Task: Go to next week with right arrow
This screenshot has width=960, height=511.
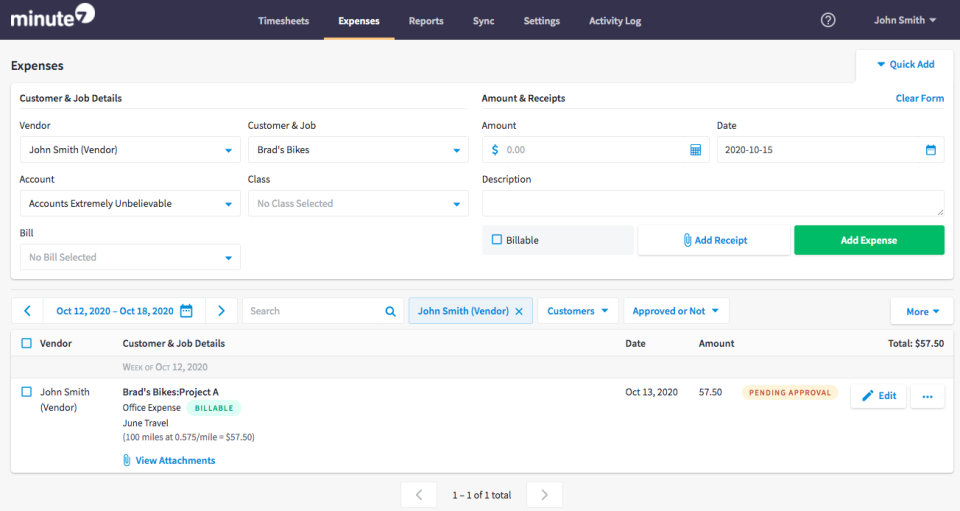Action: tap(221, 311)
